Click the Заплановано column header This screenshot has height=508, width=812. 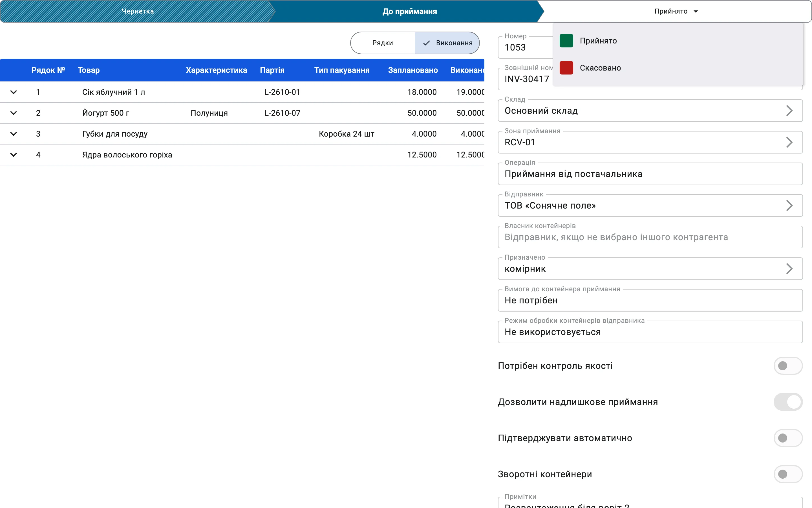pyautogui.click(x=413, y=70)
